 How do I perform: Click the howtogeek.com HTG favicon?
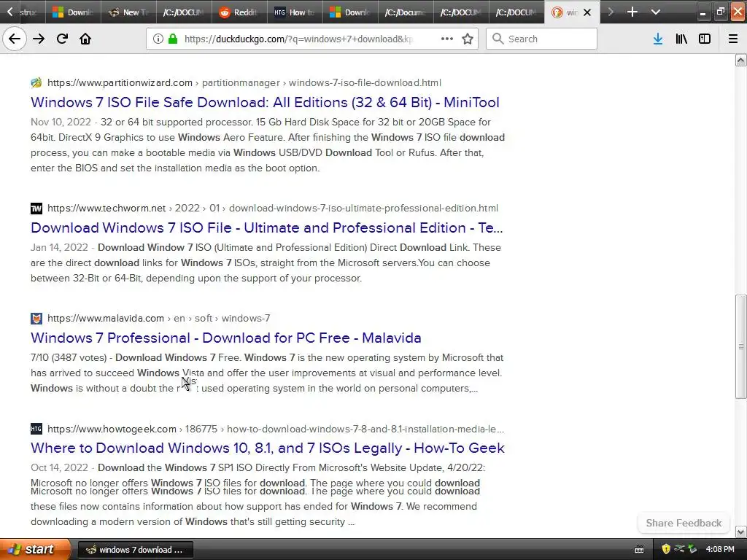pos(36,429)
